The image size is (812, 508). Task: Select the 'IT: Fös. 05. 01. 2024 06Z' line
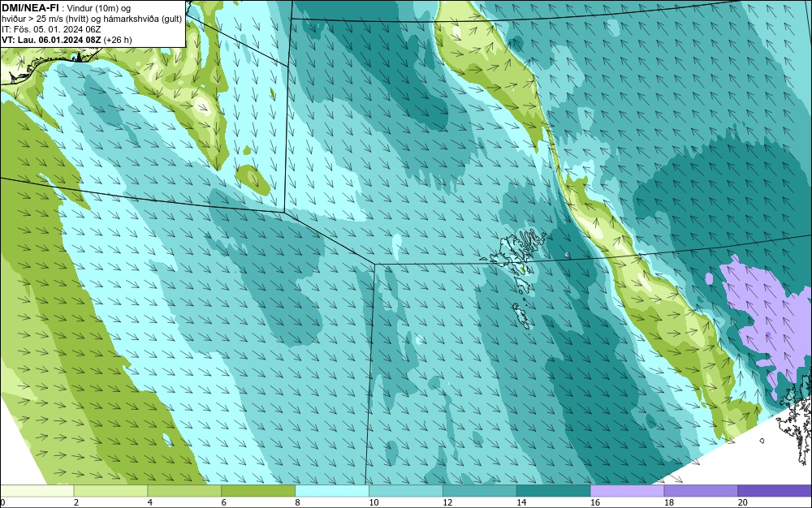[50, 29]
